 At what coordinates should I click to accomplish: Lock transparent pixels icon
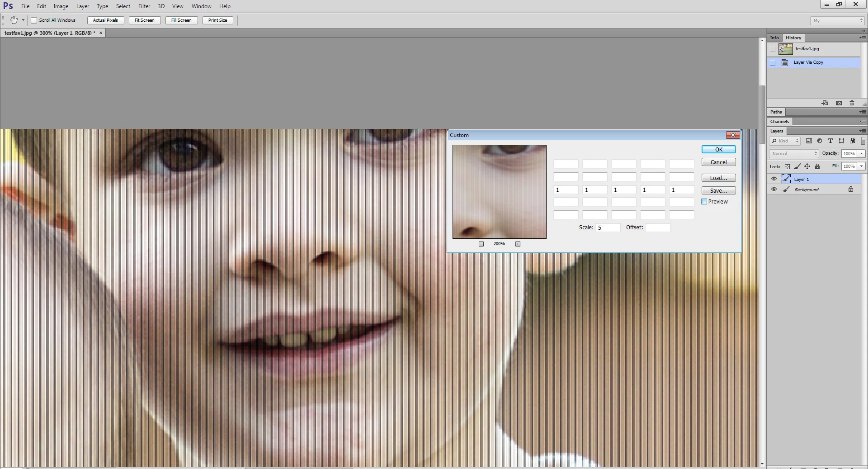point(787,166)
